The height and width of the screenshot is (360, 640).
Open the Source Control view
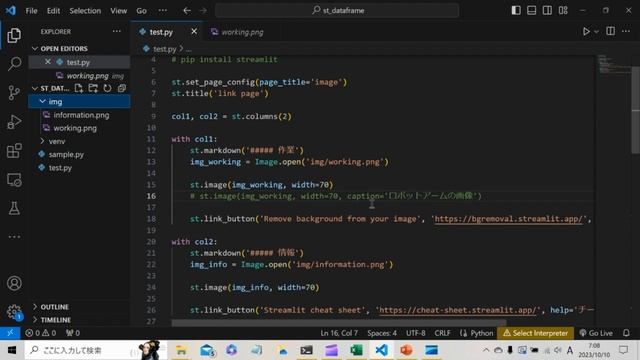pyautogui.click(x=14, y=93)
